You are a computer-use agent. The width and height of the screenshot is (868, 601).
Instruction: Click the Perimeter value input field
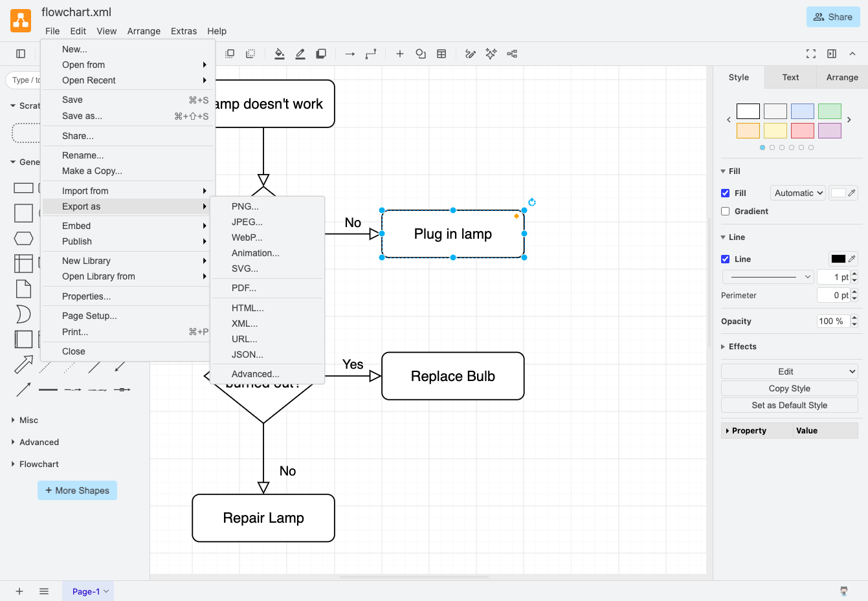pos(833,295)
